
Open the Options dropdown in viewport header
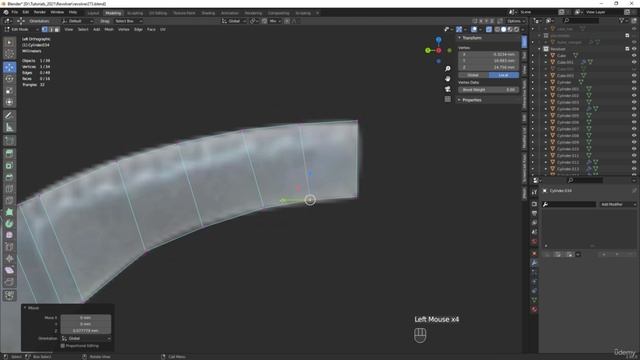coord(516,21)
